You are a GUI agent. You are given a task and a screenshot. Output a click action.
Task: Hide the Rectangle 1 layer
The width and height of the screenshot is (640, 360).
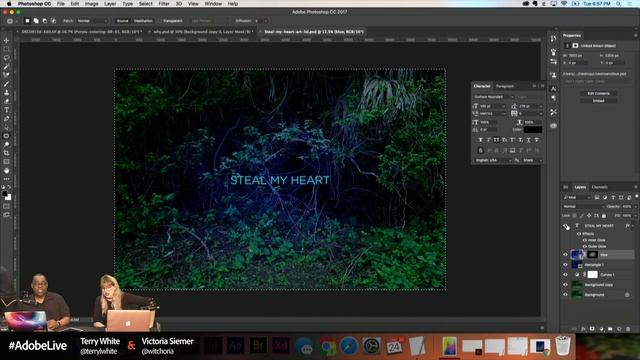[566, 264]
